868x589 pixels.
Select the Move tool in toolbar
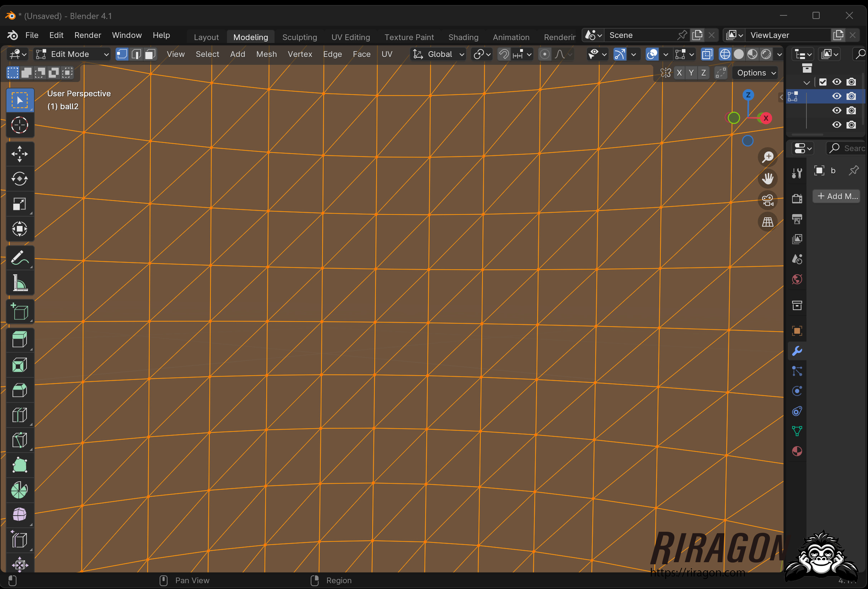point(19,154)
